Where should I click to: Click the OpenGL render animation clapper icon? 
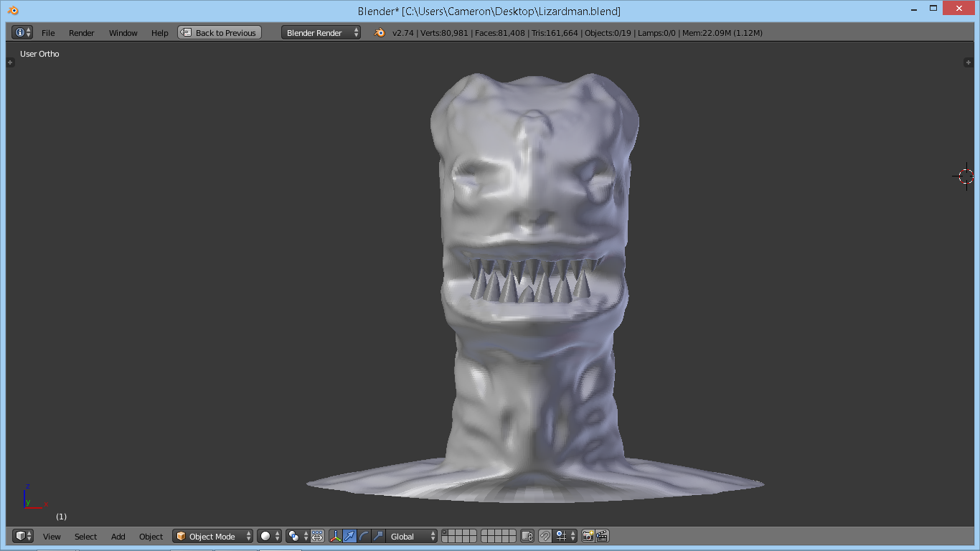[x=603, y=537]
